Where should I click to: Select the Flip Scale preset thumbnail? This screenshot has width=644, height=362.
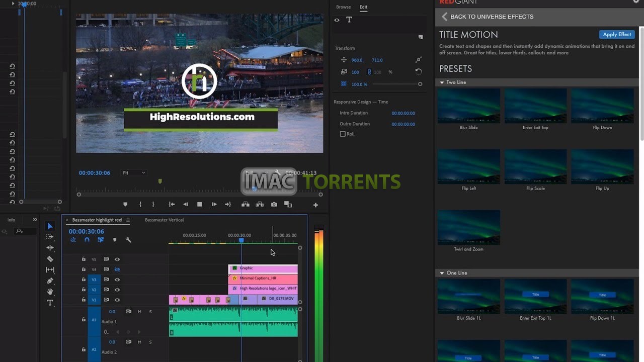pos(535,166)
